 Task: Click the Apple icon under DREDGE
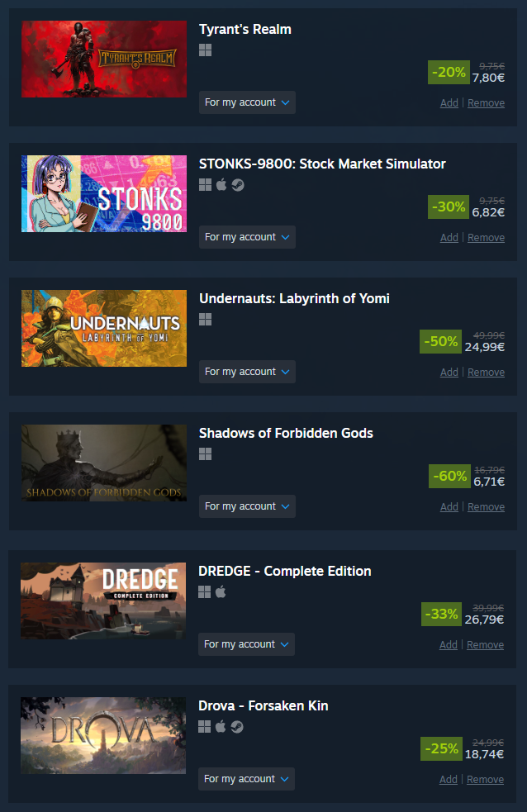(x=221, y=591)
